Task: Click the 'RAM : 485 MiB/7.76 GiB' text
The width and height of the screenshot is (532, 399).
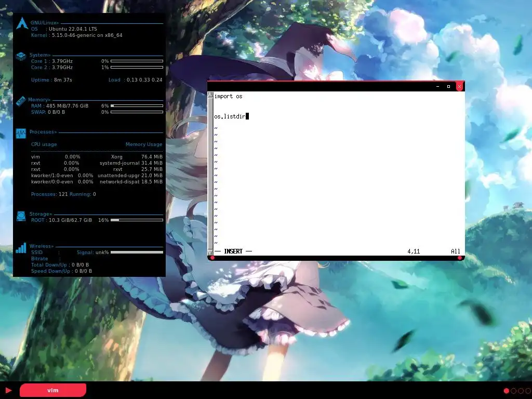Action: [60, 105]
